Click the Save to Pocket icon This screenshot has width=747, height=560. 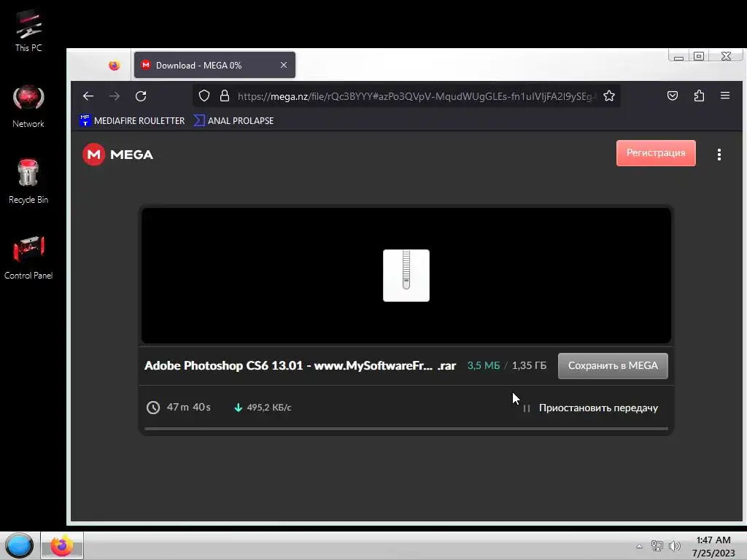coord(672,96)
